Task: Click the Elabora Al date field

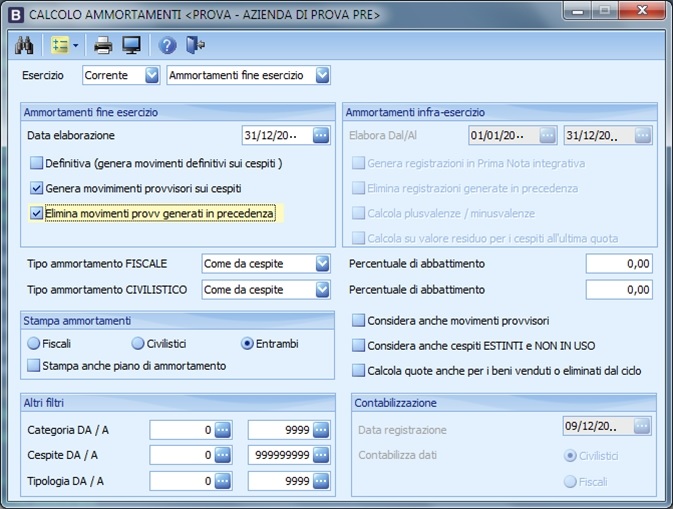Action: [599, 135]
